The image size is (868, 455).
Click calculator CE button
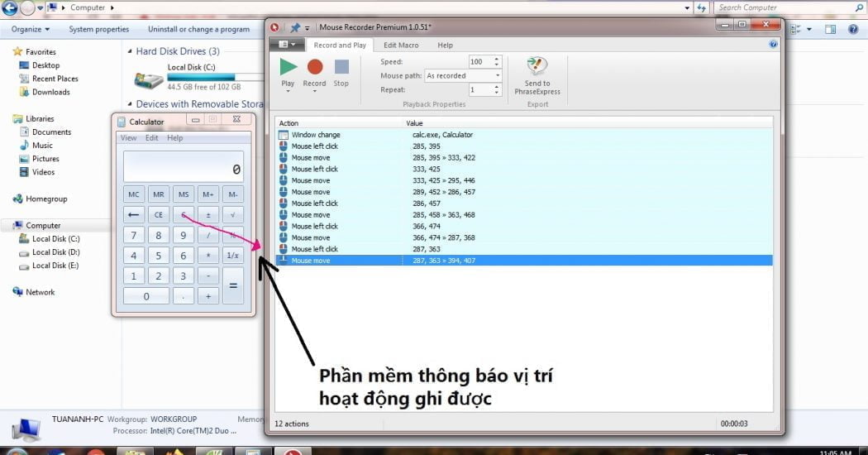[x=159, y=215]
